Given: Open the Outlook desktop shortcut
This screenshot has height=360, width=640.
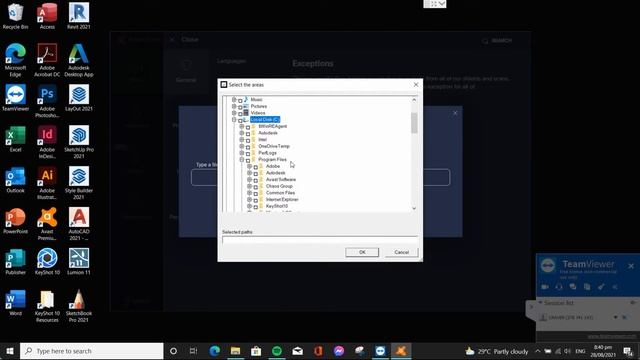Looking at the screenshot, I should click(16, 180).
